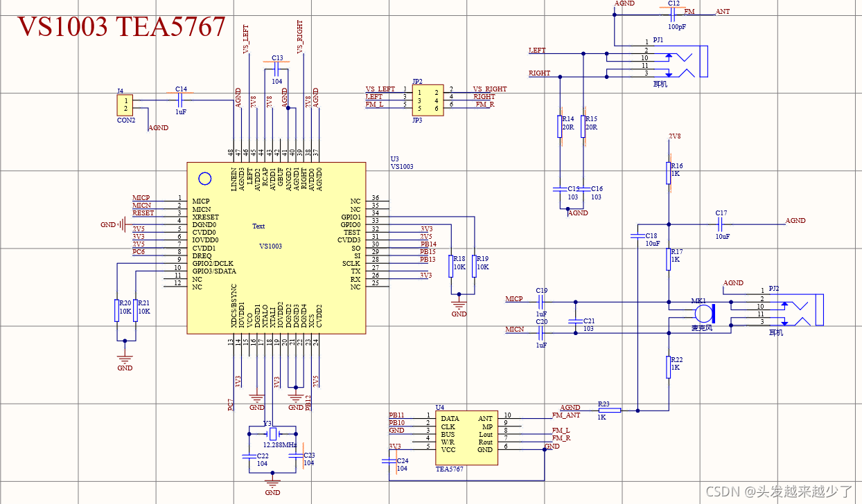Select the 'DREQ' pin name
This screenshot has width=862, height=504.
point(202,255)
